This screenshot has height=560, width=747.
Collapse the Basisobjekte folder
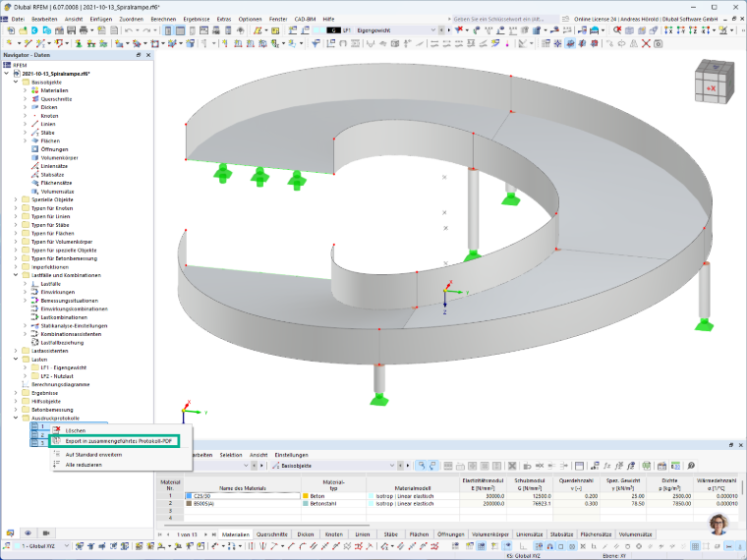pos(16,82)
